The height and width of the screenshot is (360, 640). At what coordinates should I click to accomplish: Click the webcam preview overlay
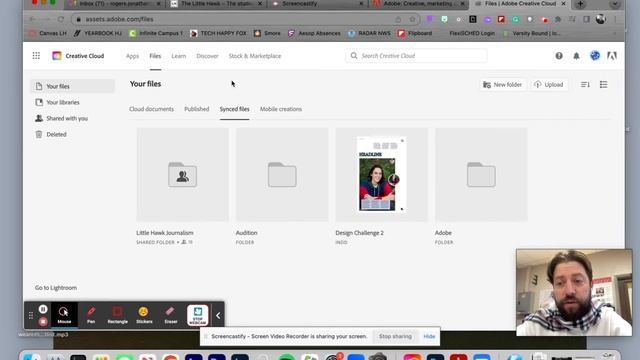pos(574,292)
